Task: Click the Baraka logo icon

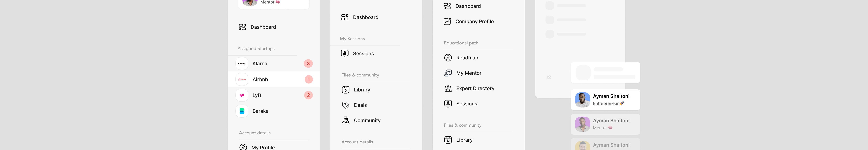Action: 242,111
